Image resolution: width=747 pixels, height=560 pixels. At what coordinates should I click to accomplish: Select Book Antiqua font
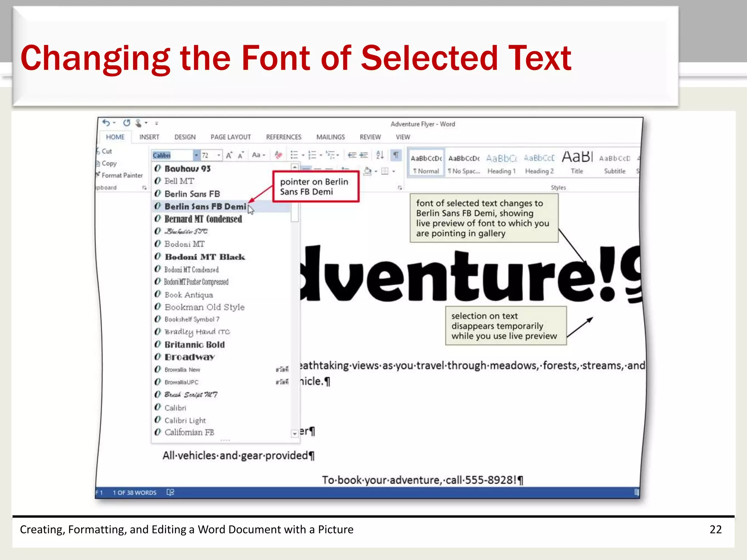coord(221,295)
